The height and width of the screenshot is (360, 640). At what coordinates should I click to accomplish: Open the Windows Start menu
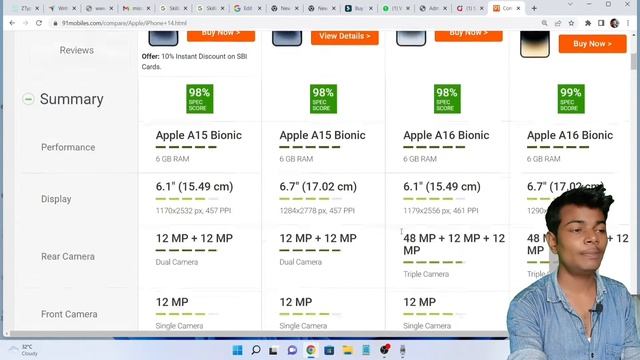point(237,350)
